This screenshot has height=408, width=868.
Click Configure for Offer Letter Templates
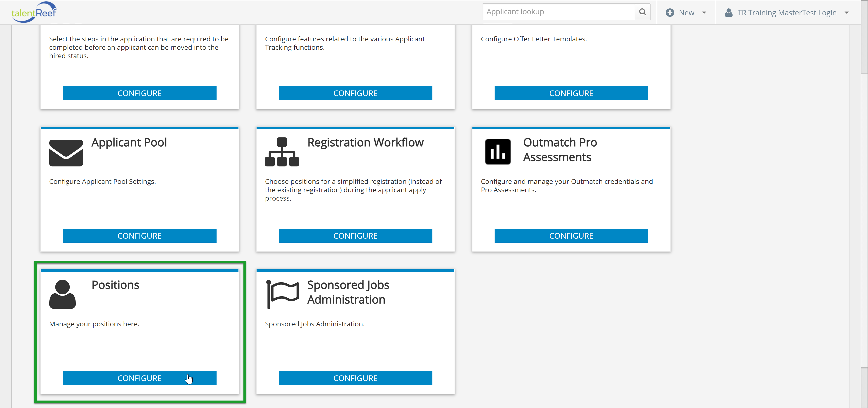point(571,93)
